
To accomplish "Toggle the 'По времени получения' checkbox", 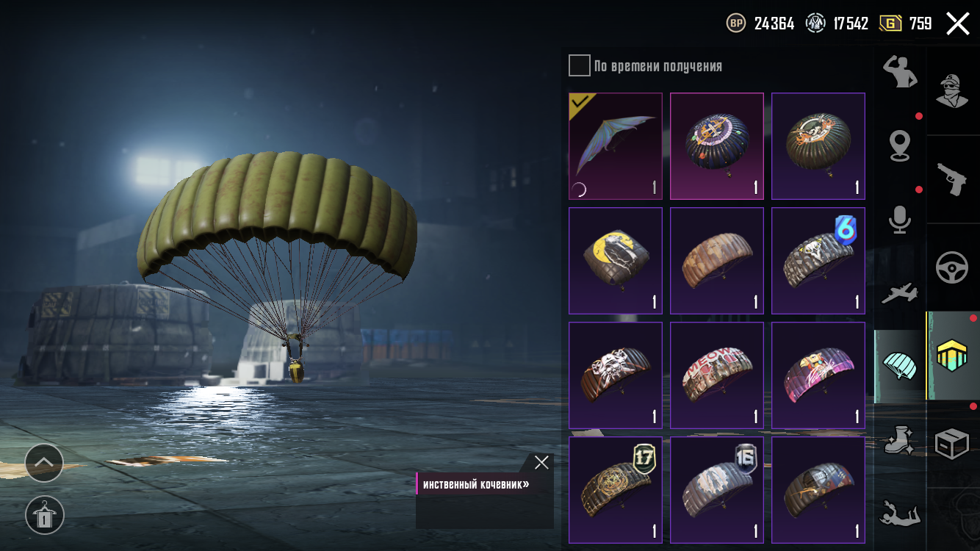I will [x=580, y=65].
